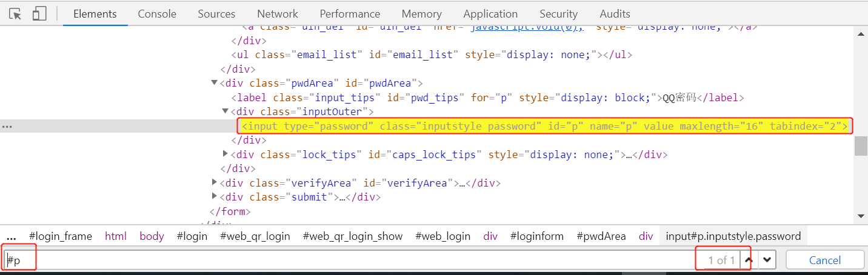Open the Security tab

558,13
